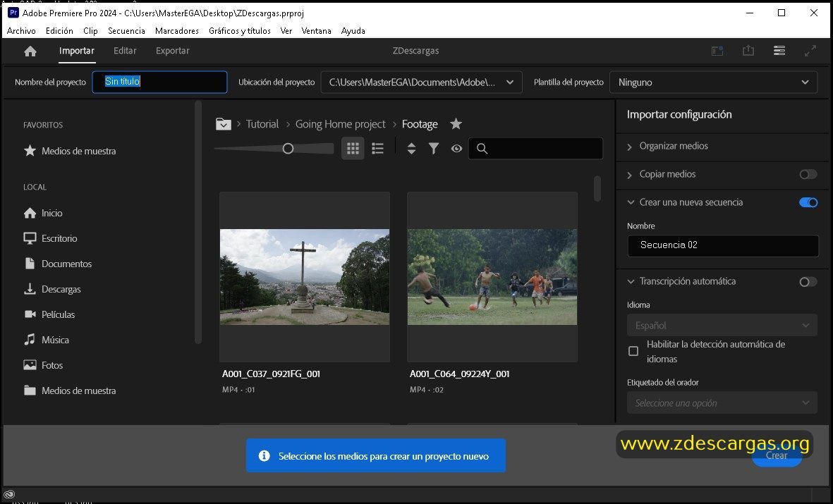The image size is (833, 504).
Task: Collapse Crear una nueva secuencia section
Action: pyautogui.click(x=631, y=202)
